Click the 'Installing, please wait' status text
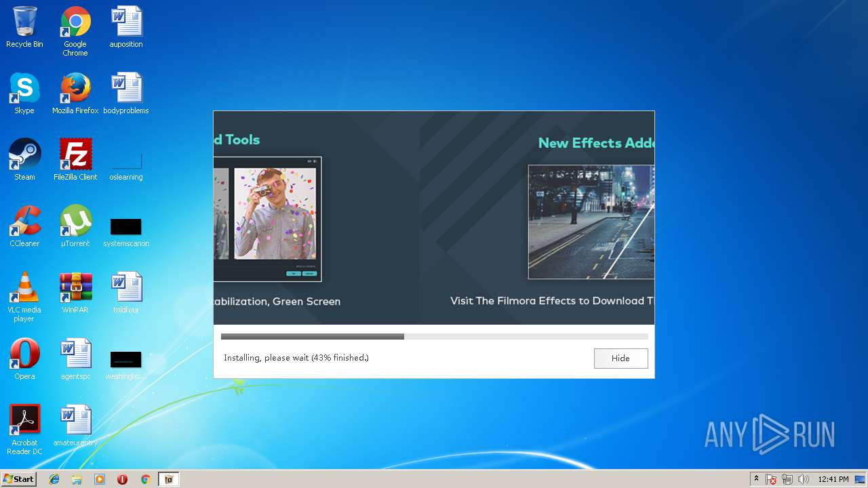Screen dimensions: 868x488 (296, 358)
